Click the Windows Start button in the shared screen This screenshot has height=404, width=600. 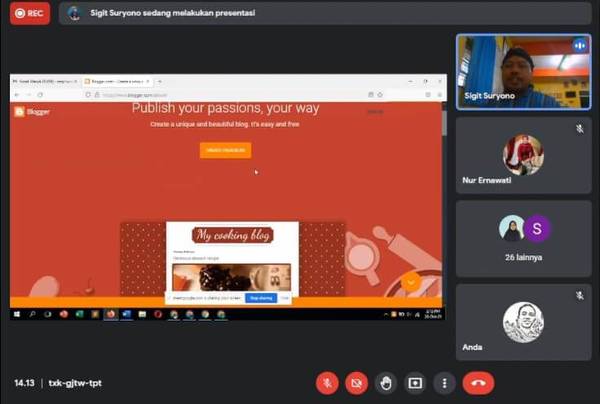point(16,314)
